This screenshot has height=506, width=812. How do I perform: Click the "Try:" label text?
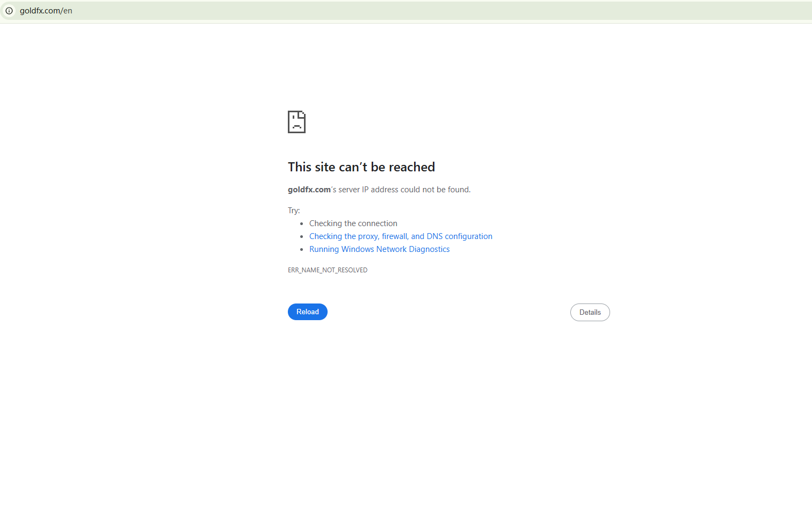[294, 211]
